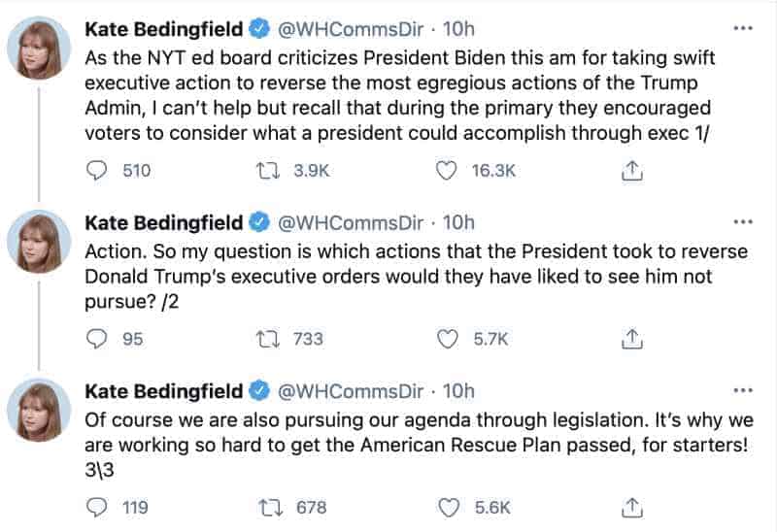Screen dimensions: 777x532
Task: Retweet the third tweet showing 678 retweets
Action: click(x=271, y=508)
